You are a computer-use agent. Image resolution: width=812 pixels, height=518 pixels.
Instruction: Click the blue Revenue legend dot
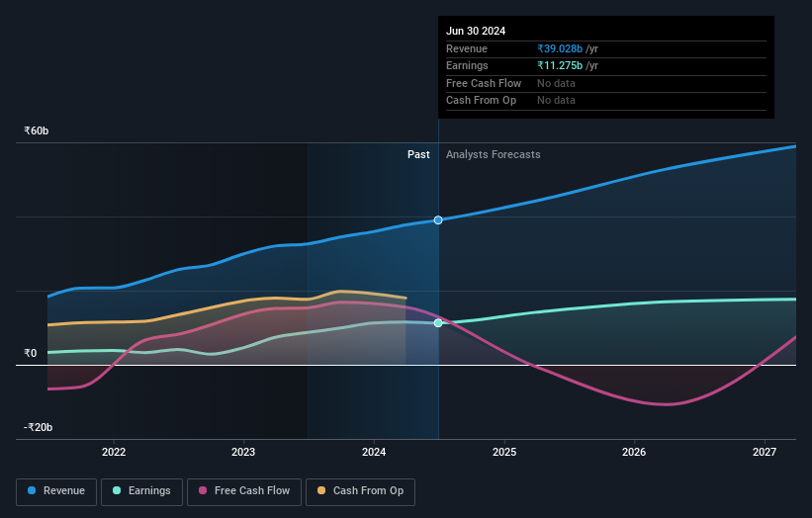pos(32,490)
